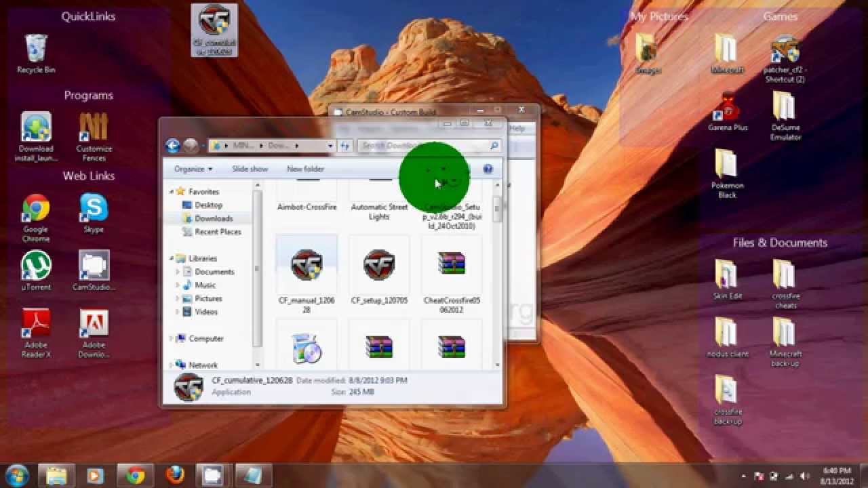The width and height of the screenshot is (868, 488).
Task: Open the uTorrent desktop shortcut
Action: [36, 270]
